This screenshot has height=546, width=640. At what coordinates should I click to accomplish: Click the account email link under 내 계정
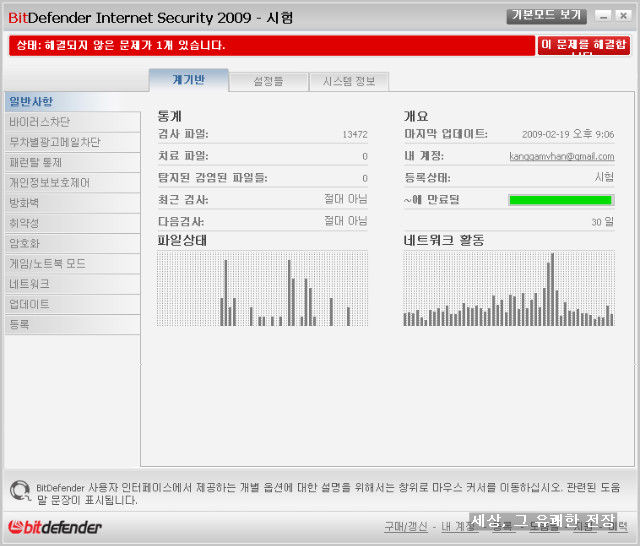[x=562, y=156]
